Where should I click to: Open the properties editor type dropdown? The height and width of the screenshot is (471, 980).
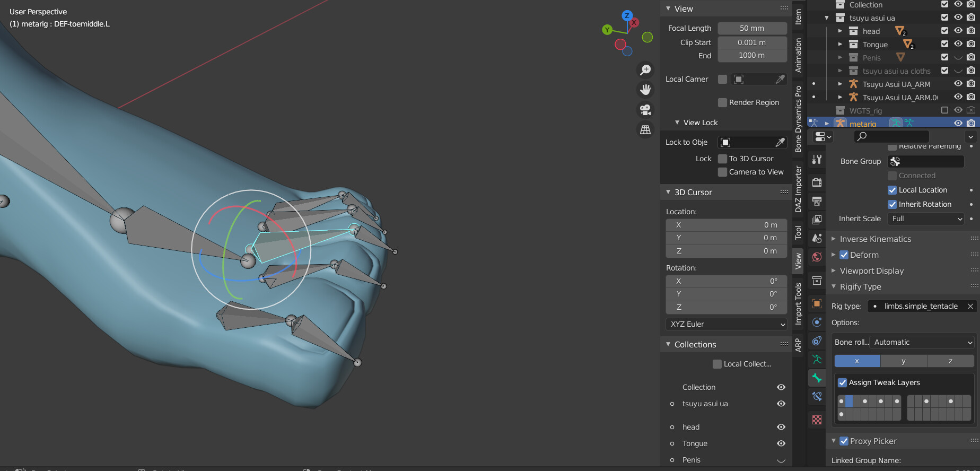(822, 136)
